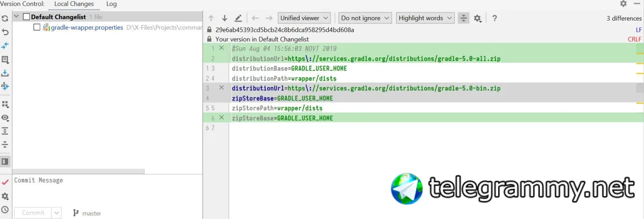644x219 pixels.
Task: Click the Move to another changelist icon
Action: [5, 86]
